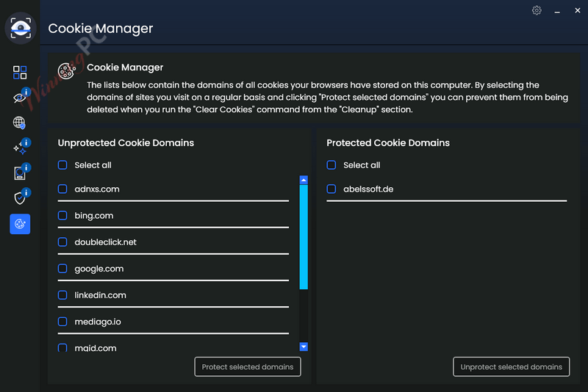Open the crossed-out eye privacy icon
Screen dimensions: 588x392
coord(20,98)
